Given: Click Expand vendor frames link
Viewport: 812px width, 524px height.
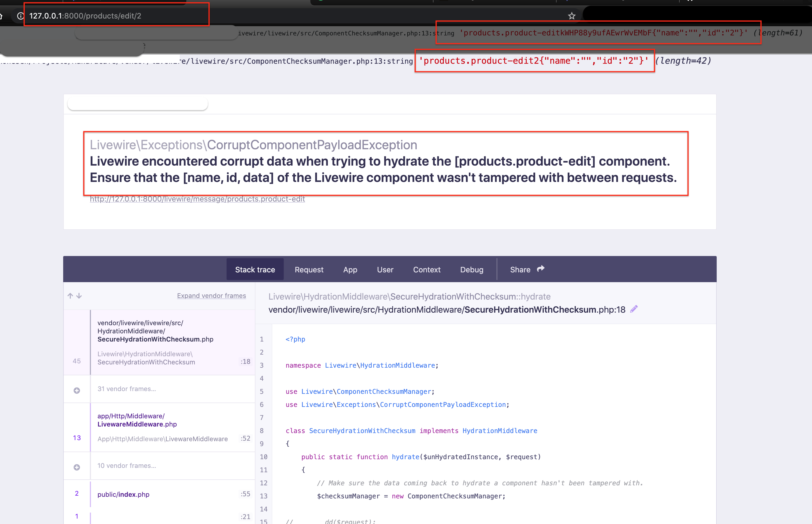Looking at the screenshot, I should point(211,296).
